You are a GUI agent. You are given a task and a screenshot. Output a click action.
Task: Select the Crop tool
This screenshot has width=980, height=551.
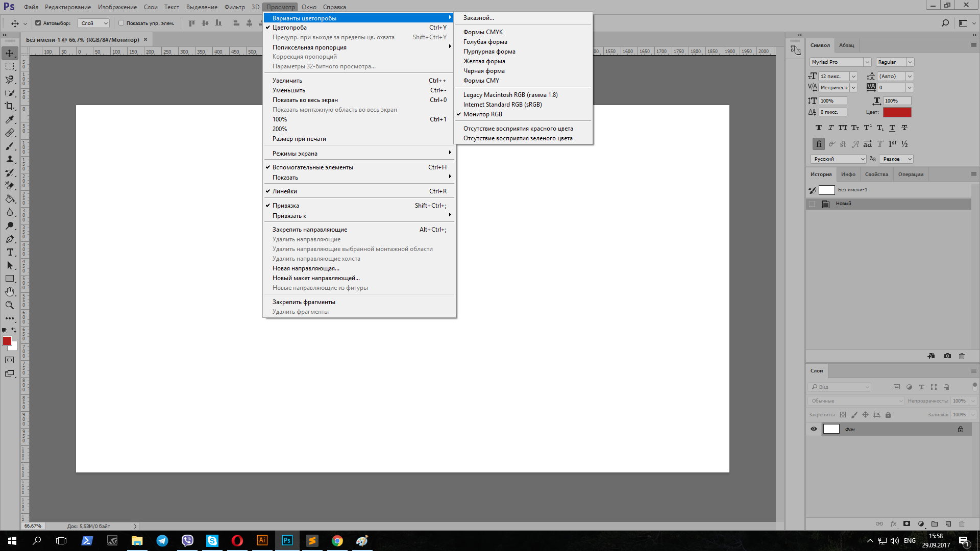(x=10, y=106)
